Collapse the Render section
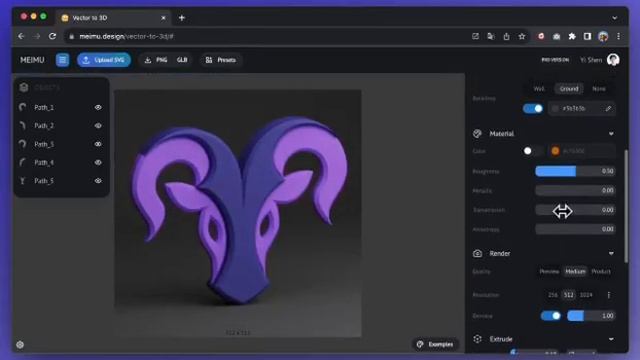640x360 pixels. [x=611, y=253]
